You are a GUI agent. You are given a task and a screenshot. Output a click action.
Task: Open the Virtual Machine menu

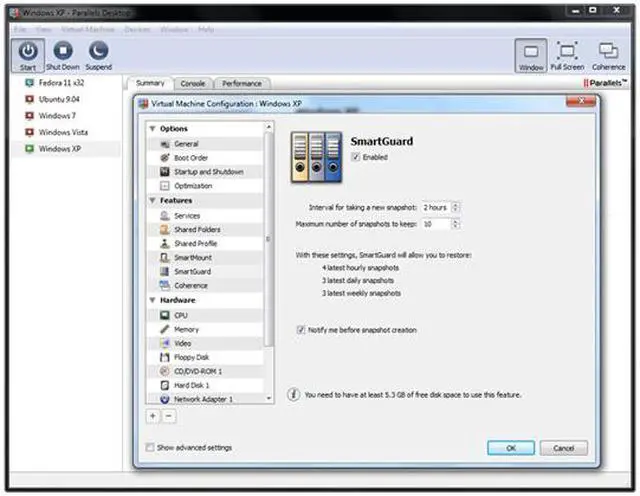click(88, 29)
